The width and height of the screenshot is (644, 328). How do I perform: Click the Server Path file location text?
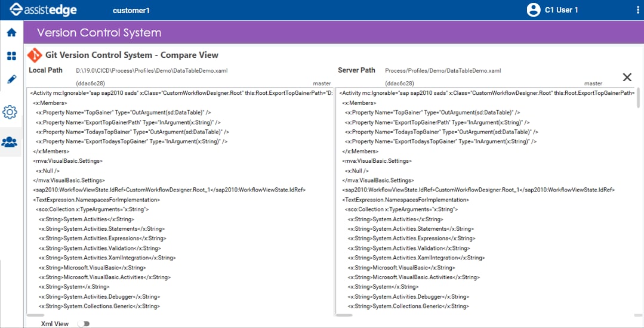(x=443, y=70)
